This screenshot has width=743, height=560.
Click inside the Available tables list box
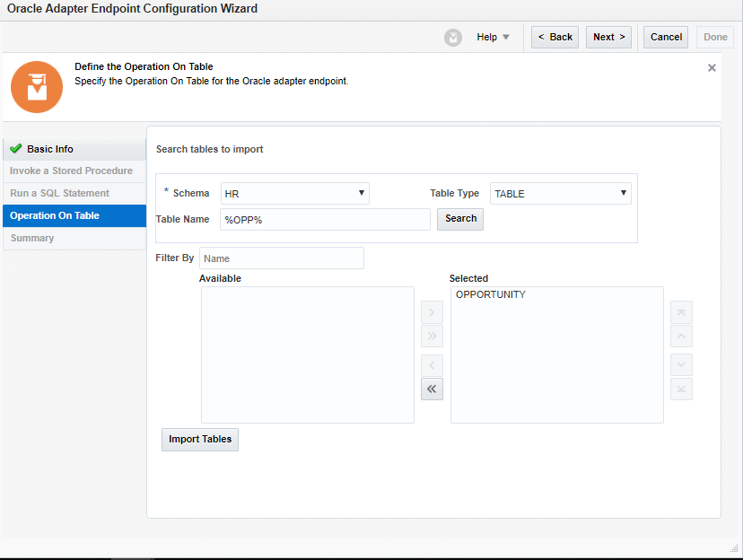[308, 354]
